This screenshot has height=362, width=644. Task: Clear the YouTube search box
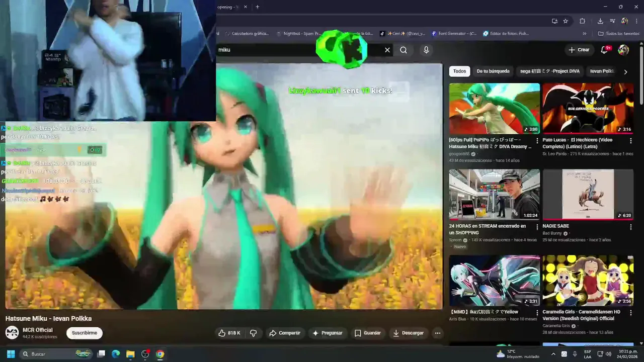(387, 50)
